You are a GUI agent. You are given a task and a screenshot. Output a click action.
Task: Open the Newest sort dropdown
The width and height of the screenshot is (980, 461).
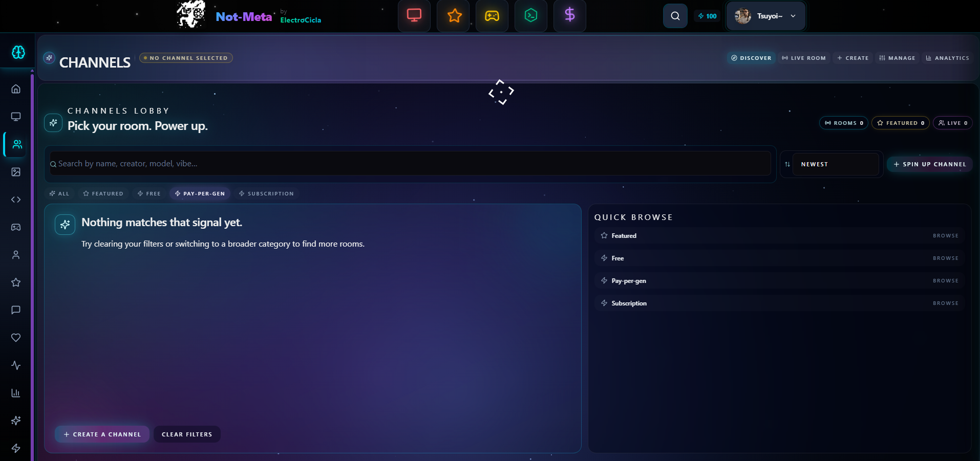(836, 164)
